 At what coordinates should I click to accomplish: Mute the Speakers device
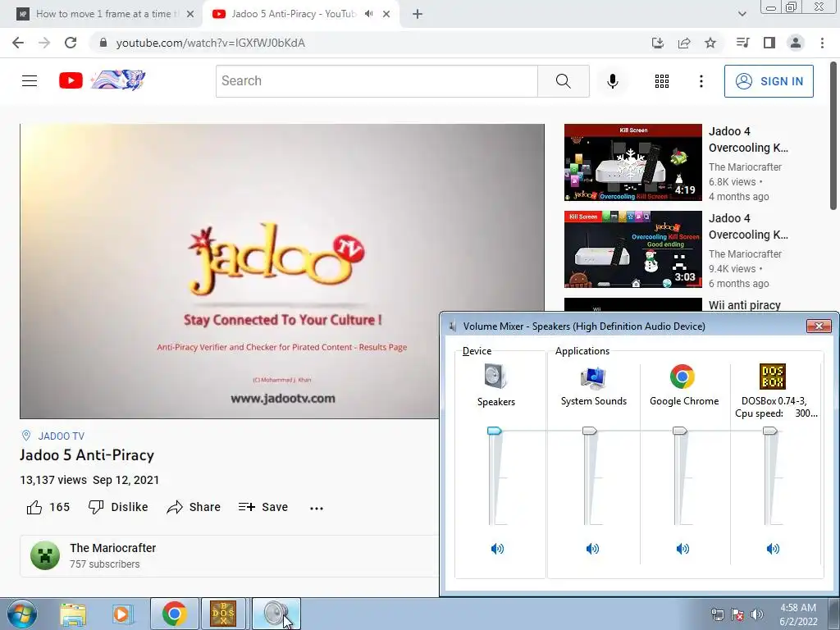tap(497, 549)
